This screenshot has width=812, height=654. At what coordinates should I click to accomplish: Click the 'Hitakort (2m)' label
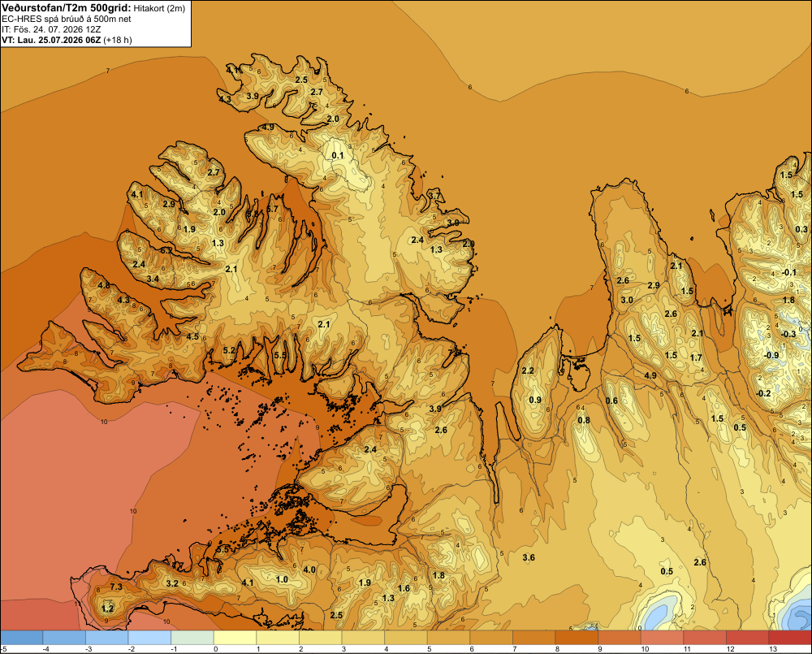pos(159,8)
